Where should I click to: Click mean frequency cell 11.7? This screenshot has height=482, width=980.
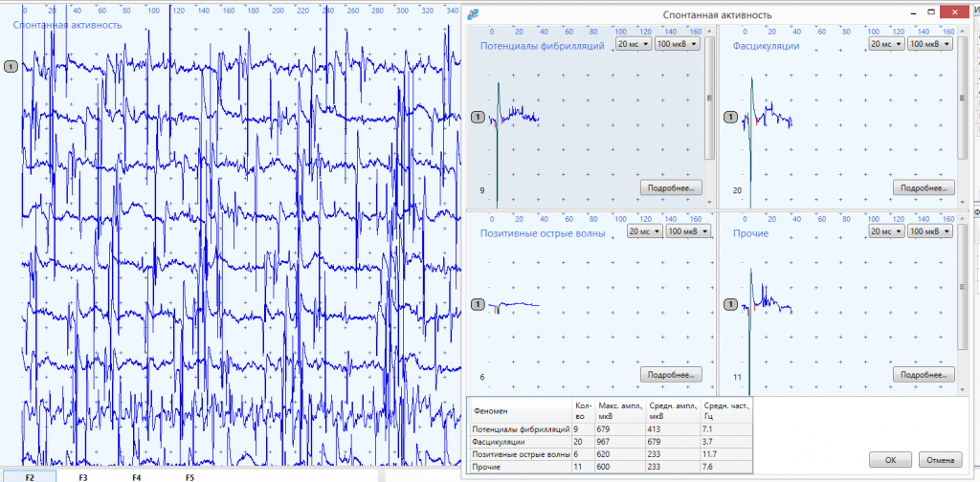click(726, 454)
